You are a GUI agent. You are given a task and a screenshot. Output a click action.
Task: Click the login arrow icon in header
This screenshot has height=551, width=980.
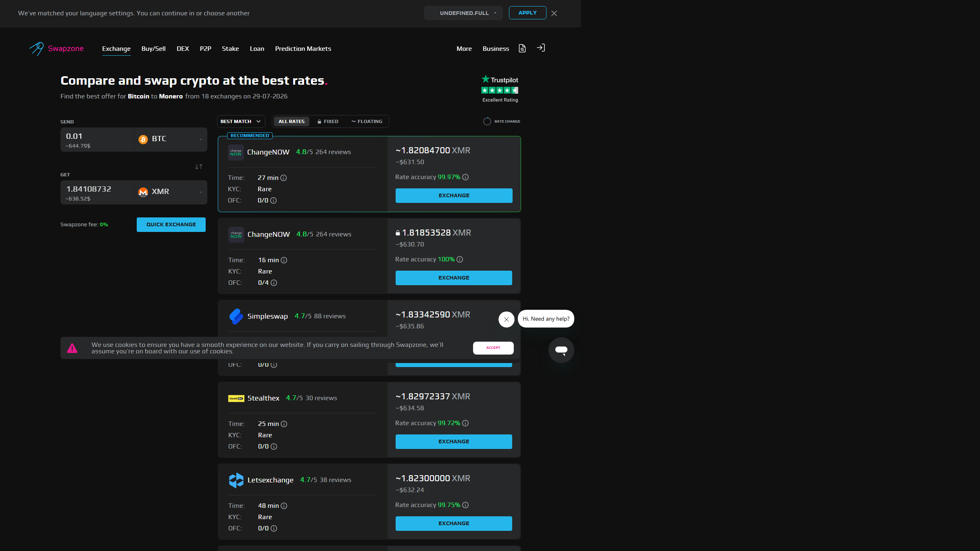[x=541, y=48]
